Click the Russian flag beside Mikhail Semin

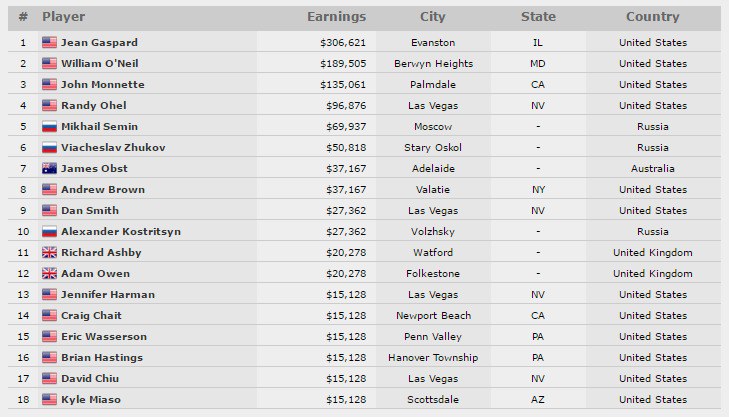49,127
